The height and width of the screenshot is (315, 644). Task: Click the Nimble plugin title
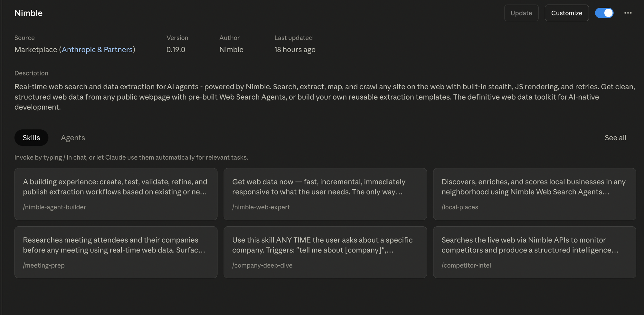(x=28, y=13)
